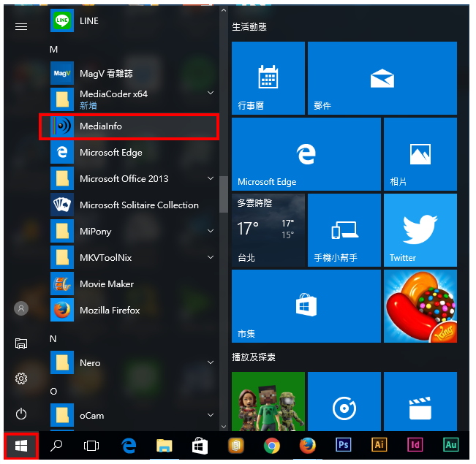Viewport: 476px width, 464px height.
Task: Expand the Nero folder
Action: coord(211,362)
